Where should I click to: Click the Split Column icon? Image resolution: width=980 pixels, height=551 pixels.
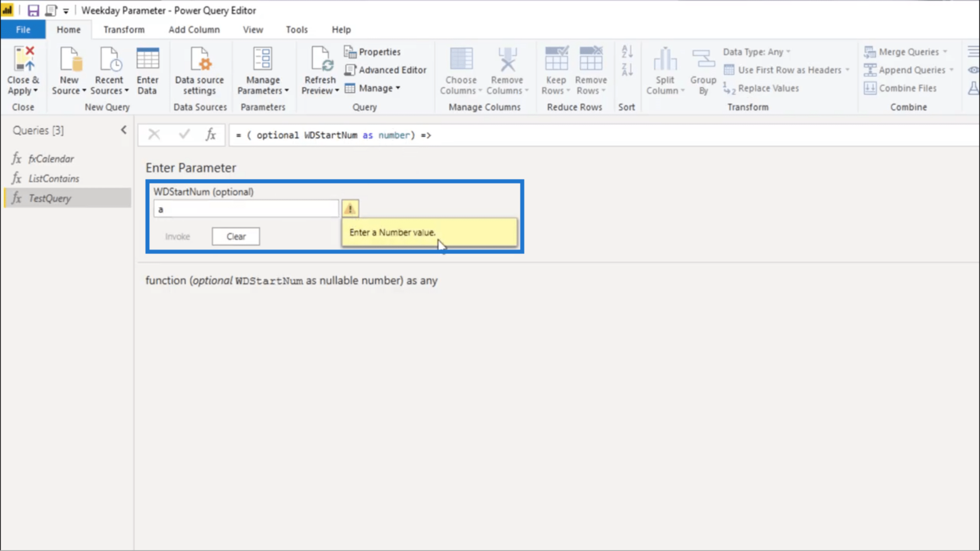[664, 59]
